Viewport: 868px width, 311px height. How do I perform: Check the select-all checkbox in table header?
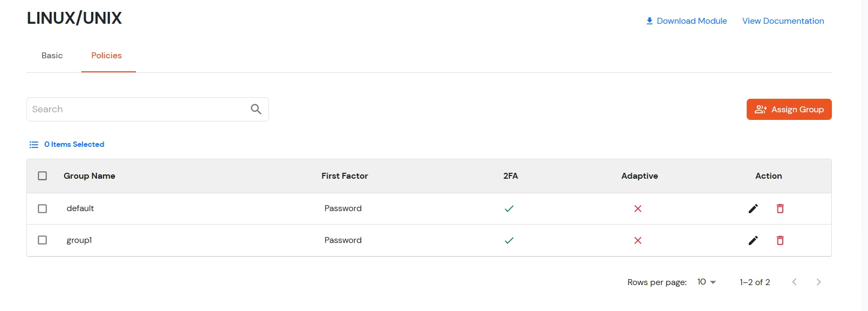pyautogui.click(x=43, y=176)
